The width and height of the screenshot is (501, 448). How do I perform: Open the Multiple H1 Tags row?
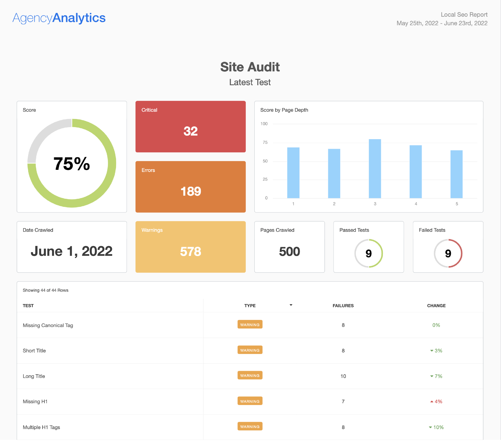point(41,427)
